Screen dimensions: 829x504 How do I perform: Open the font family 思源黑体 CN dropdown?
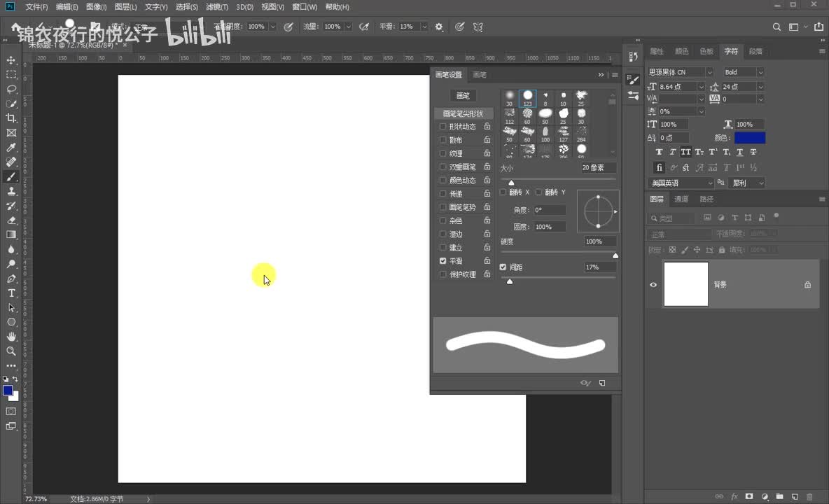click(x=709, y=72)
